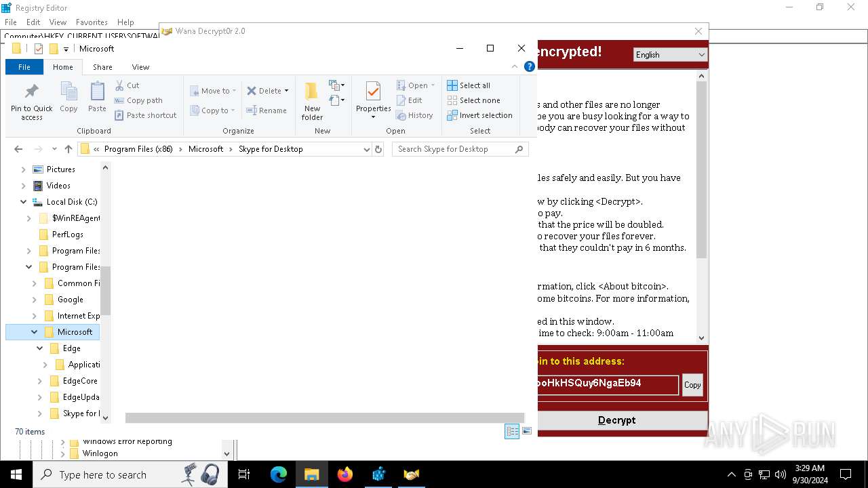Switch to the Share ribbon tab

coord(102,67)
